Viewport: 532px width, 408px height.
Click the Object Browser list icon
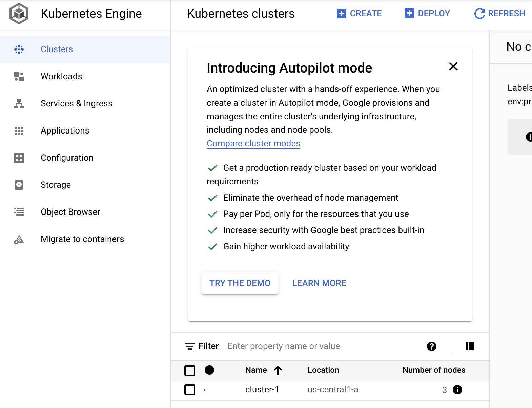(19, 212)
